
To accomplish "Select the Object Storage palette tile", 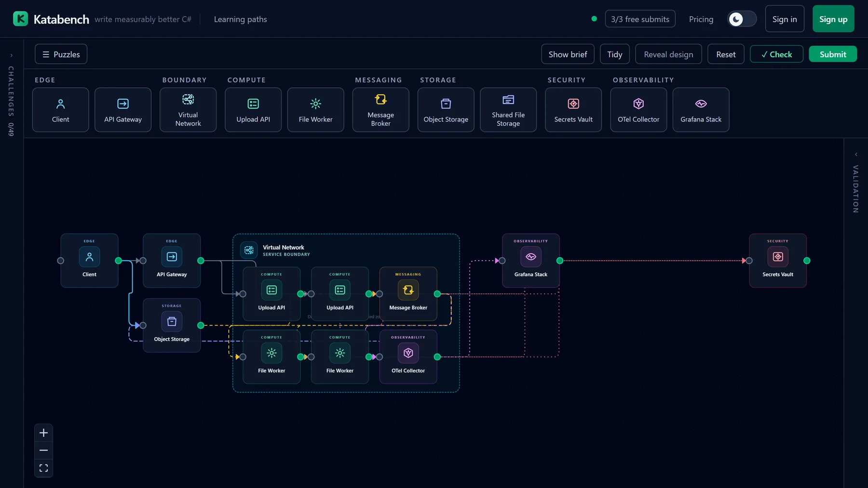I will 446,110.
